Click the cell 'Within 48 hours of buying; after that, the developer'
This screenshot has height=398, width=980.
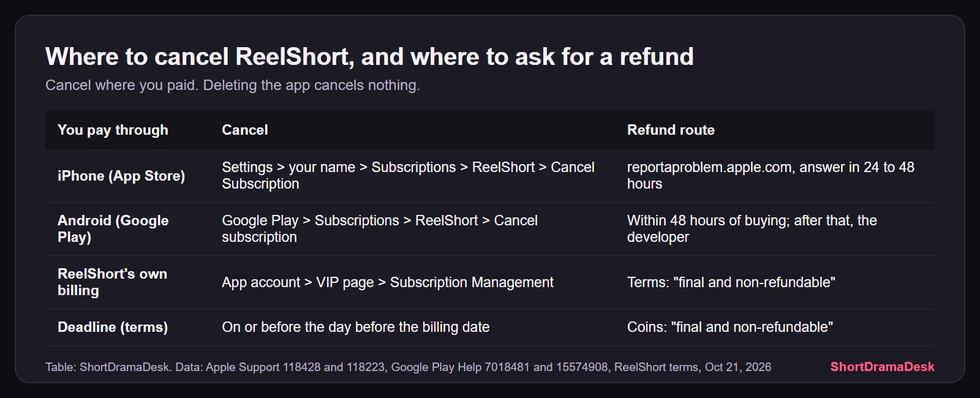tap(752, 229)
